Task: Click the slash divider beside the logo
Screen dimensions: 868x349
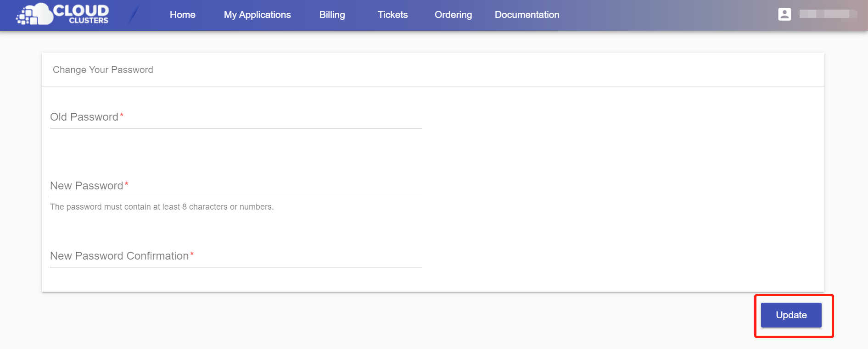Action: [134, 15]
